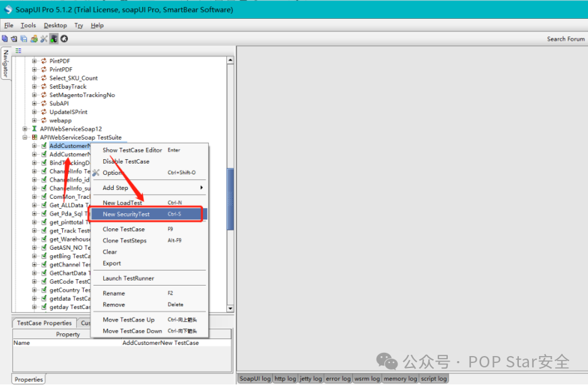The height and width of the screenshot is (385, 588).
Task: Expand the getChannel test case node
Action: point(34,265)
